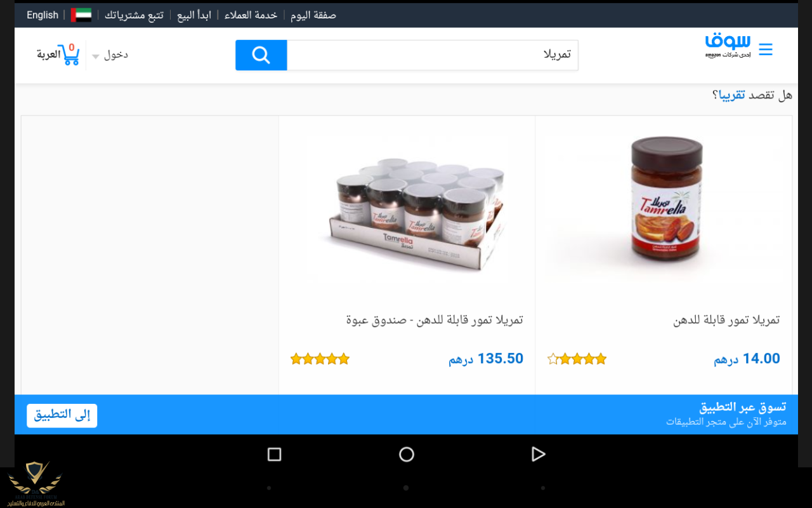Viewport: 812px width, 508px height.
Task: Click the blue search magnifier button
Action: (x=261, y=55)
